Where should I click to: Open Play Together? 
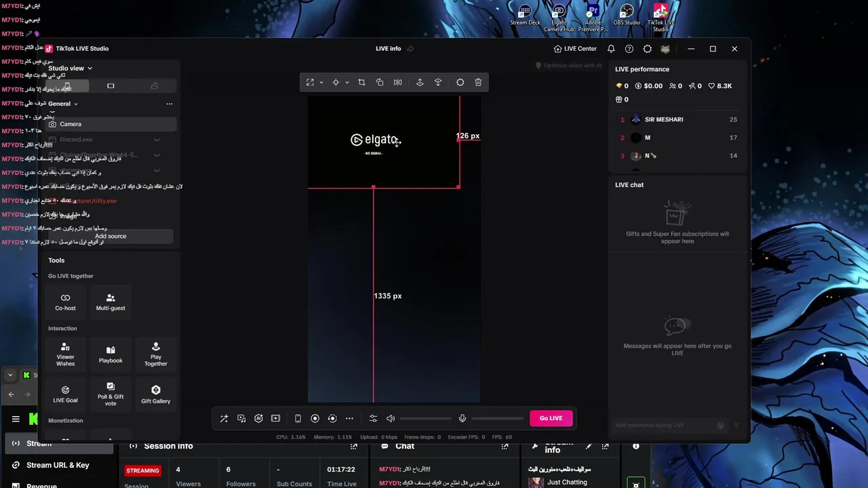pos(155,354)
